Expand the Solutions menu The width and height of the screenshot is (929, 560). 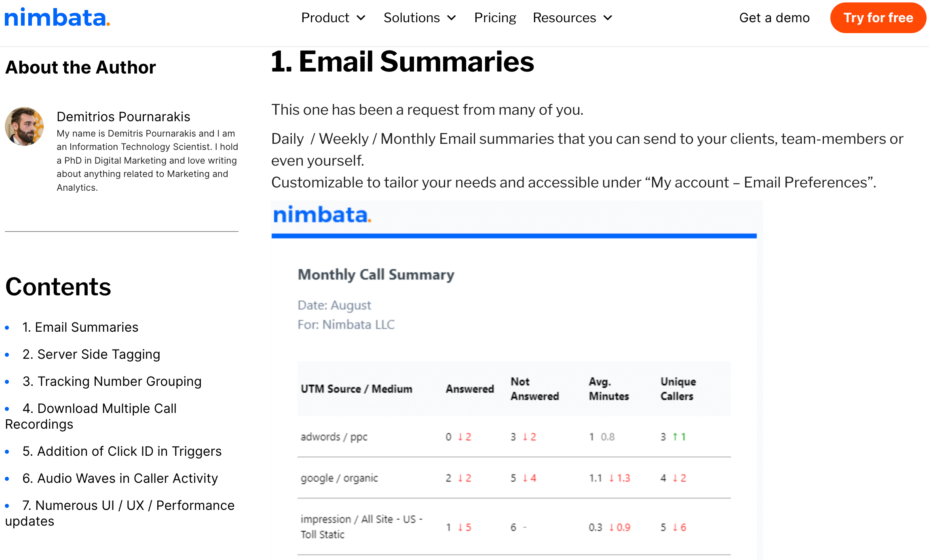[420, 18]
